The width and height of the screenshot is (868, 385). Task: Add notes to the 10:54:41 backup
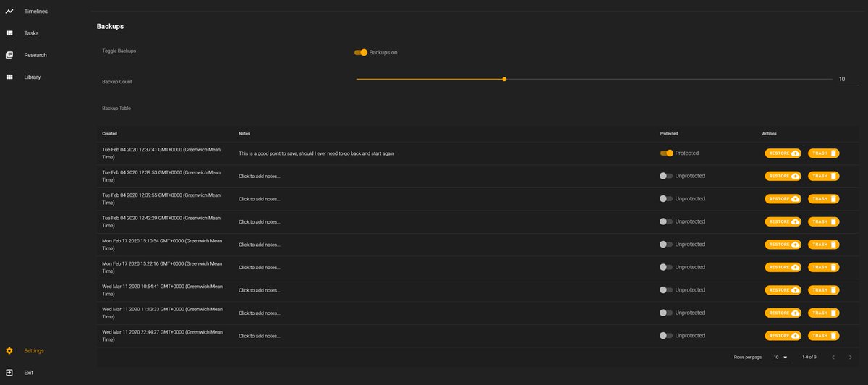point(260,290)
